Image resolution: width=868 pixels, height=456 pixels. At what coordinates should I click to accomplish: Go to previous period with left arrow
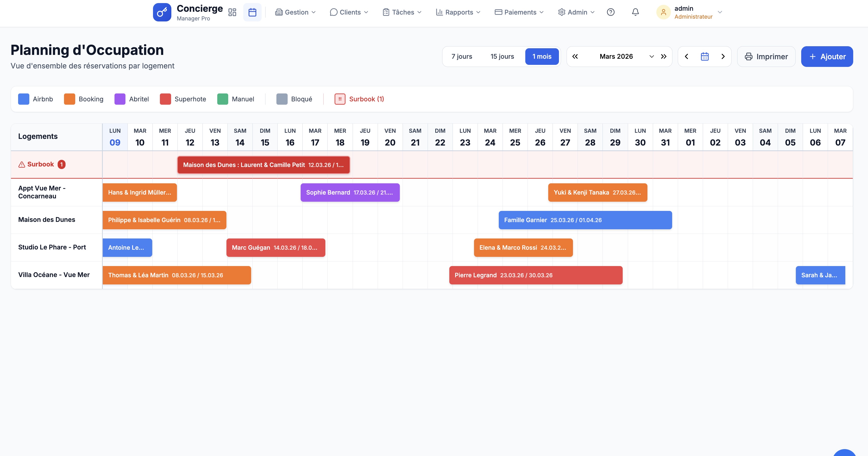point(686,57)
